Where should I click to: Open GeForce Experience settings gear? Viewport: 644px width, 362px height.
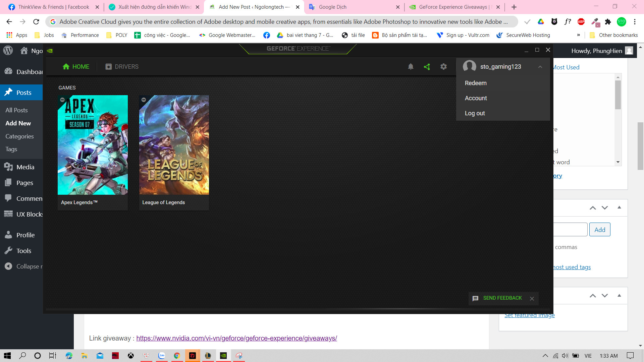point(443,67)
